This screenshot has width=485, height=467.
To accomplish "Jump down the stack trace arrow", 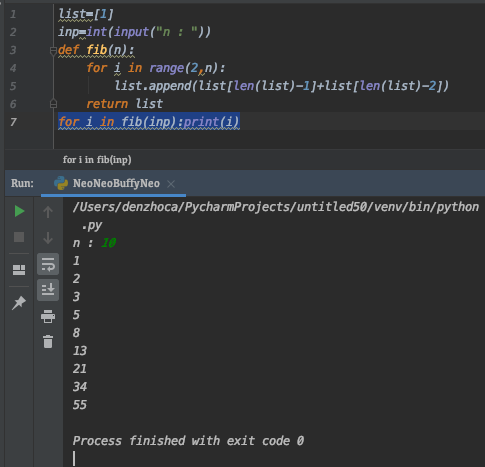I will tap(48, 238).
